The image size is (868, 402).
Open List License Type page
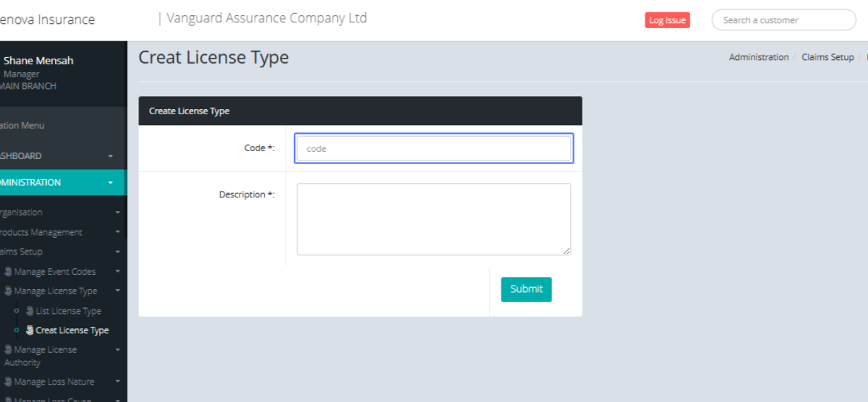(x=68, y=311)
